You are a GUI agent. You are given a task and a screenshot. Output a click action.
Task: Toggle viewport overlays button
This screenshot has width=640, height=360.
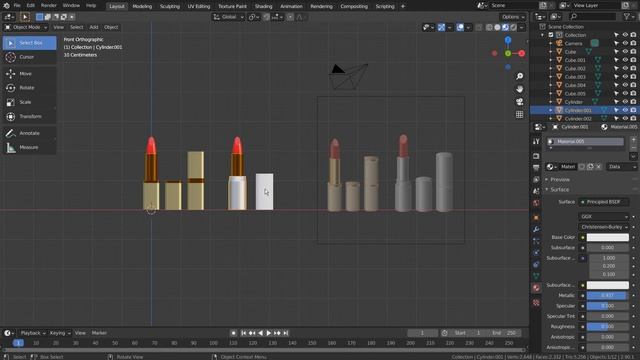pyautogui.click(x=460, y=27)
